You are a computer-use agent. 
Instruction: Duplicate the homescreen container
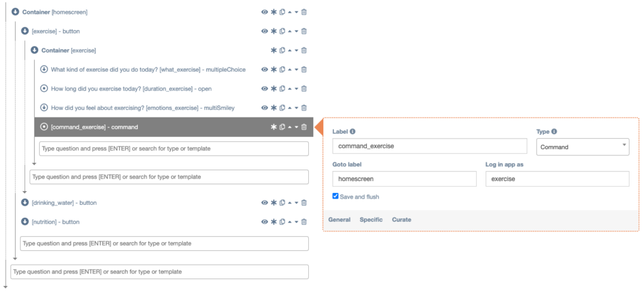(282, 12)
